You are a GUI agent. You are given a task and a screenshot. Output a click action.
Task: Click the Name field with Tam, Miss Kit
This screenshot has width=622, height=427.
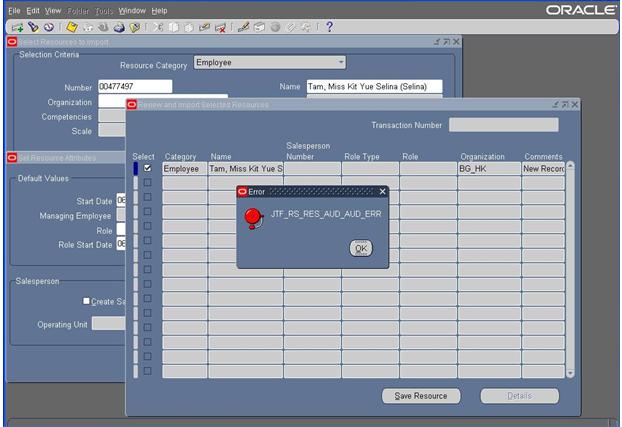[x=374, y=86]
